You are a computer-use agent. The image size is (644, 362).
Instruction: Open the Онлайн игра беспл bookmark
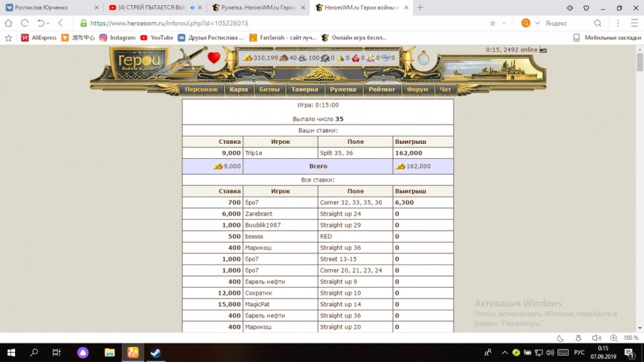(x=354, y=37)
